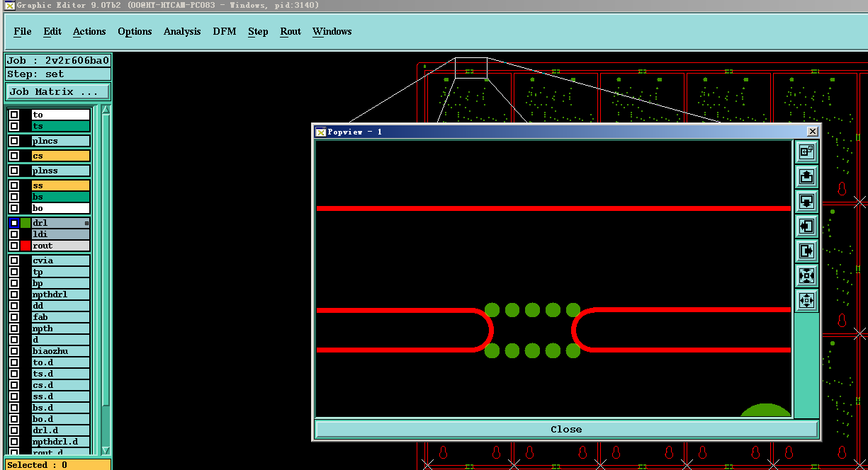This screenshot has height=470, width=868.
Task: Select layer name ldi
Action: click(x=61, y=234)
